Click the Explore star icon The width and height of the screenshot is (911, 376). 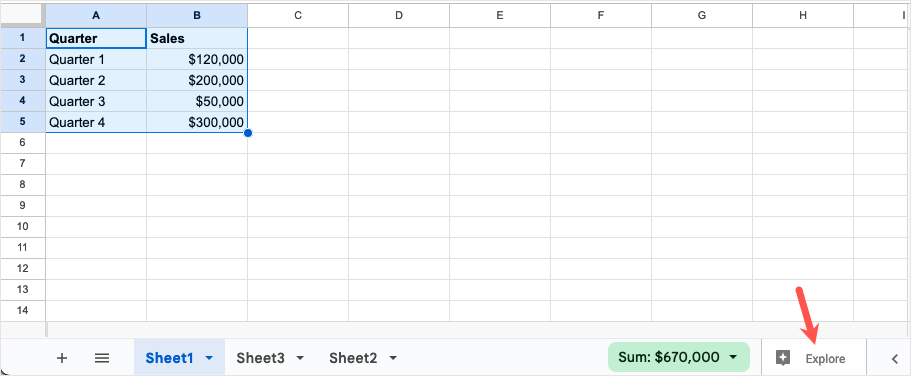[x=783, y=358]
